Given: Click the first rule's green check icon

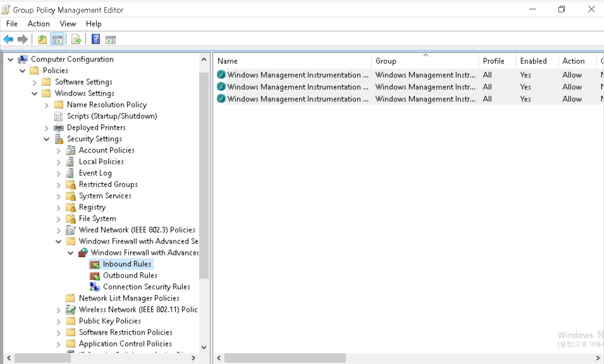Looking at the screenshot, I should pyautogui.click(x=221, y=75).
